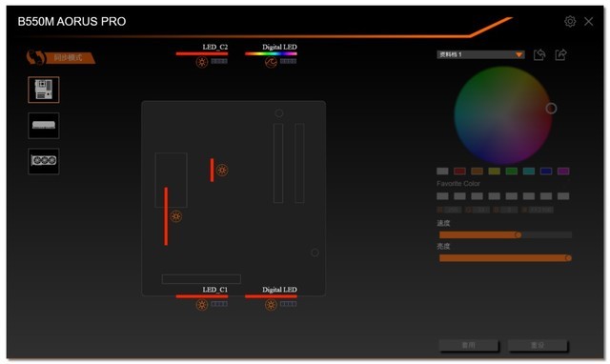Click the apply button at bottom right
The width and height of the screenshot is (610, 364).
click(x=469, y=345)
